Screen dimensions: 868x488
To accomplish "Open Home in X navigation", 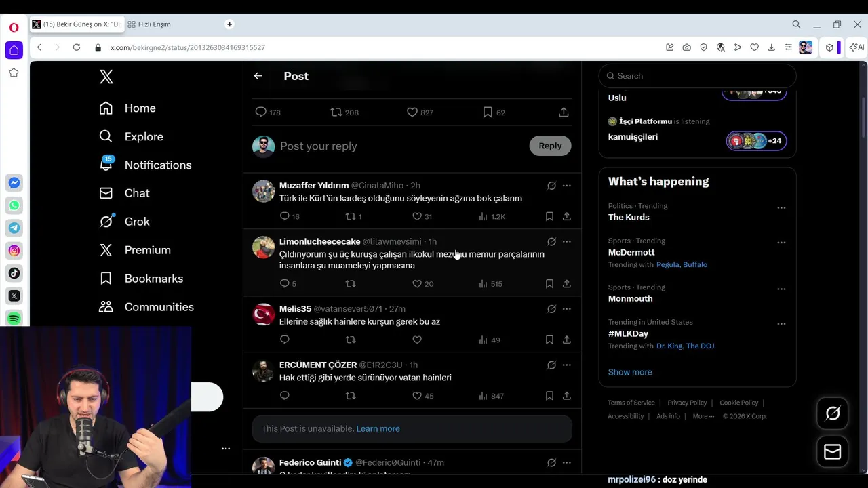I will (127, 108).
